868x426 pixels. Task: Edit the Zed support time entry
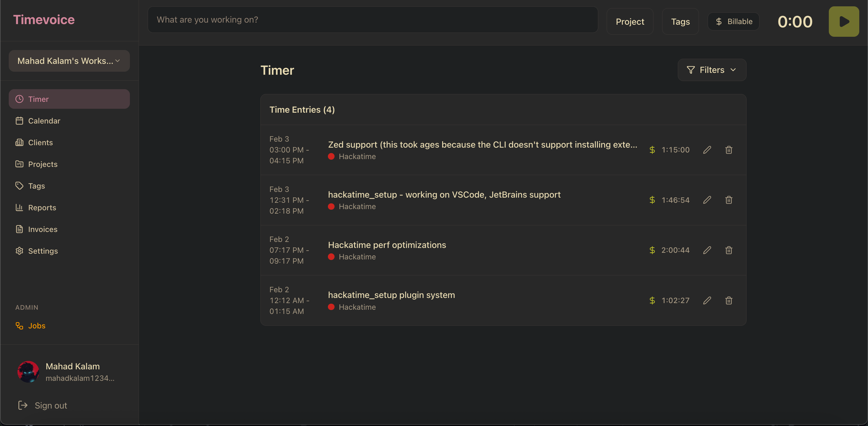[707, 150]
